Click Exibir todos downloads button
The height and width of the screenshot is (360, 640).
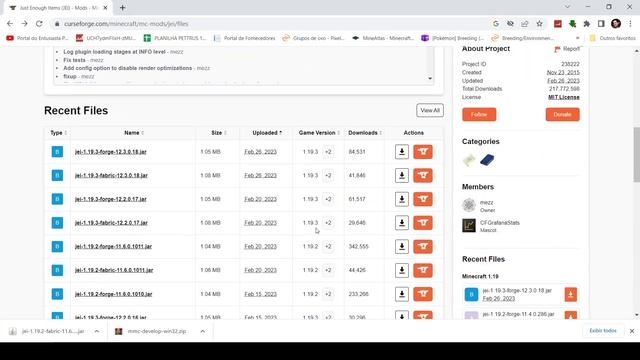pos(603,331)
